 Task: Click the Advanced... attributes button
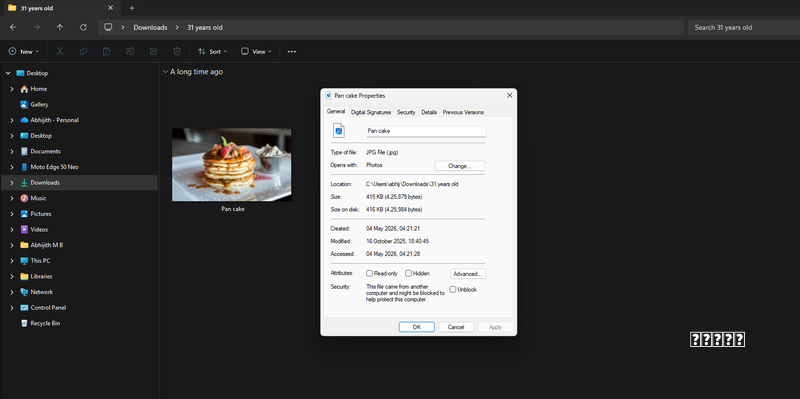pos(467,274)
